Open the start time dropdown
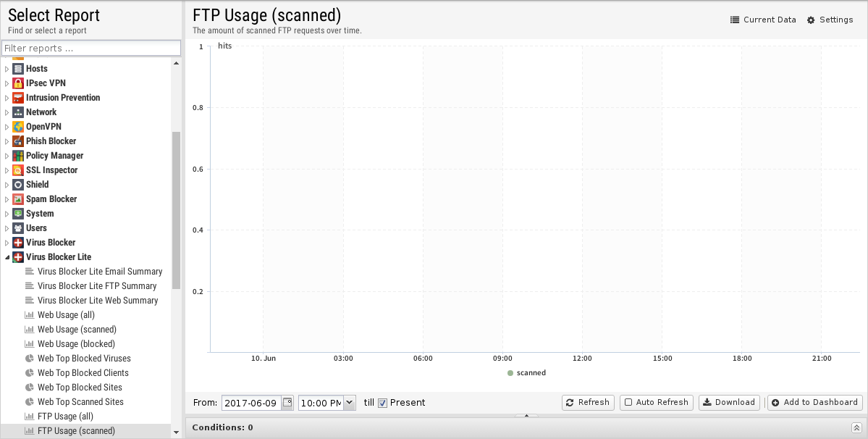The height and width of the screenshot is (439, 868). pos(350,403)
